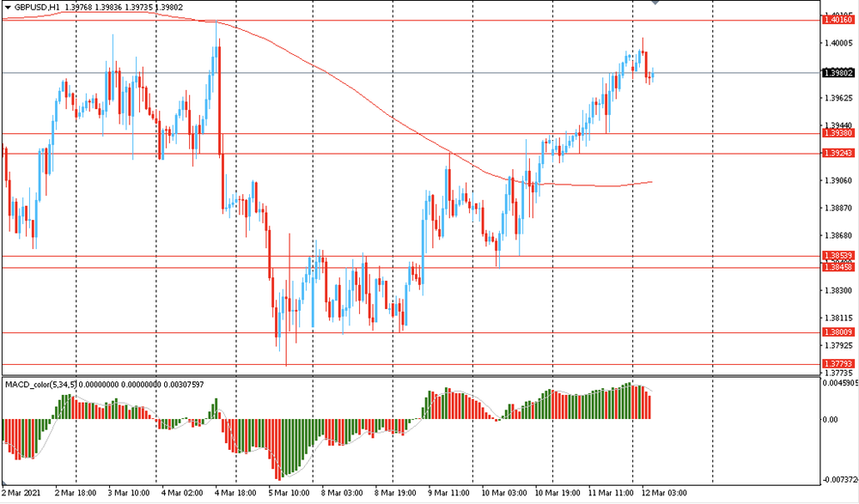This screenshot has height=504, width=859.
Task: Select the 1.38009 red price level label
Action: click(x=838, y=332)
